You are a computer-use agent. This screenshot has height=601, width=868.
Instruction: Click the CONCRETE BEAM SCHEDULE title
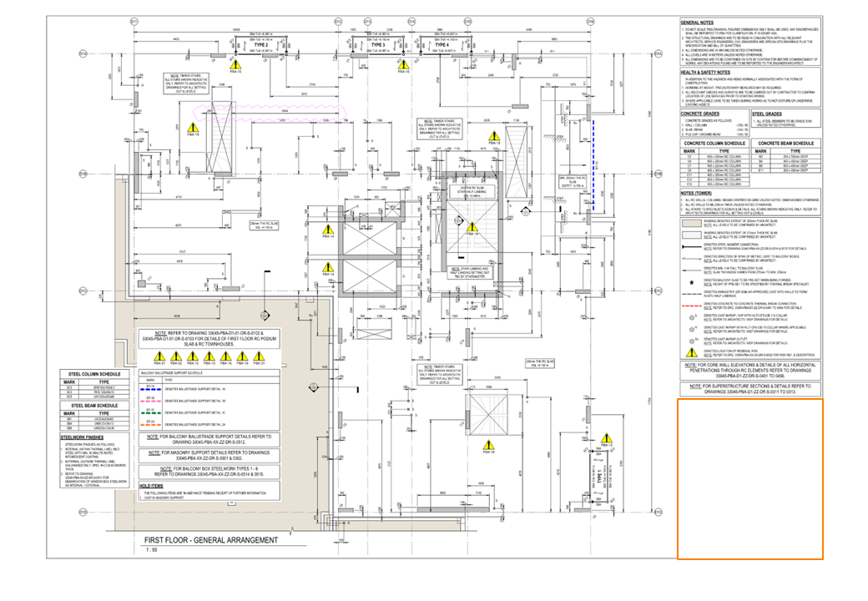(x=786, y=143)
